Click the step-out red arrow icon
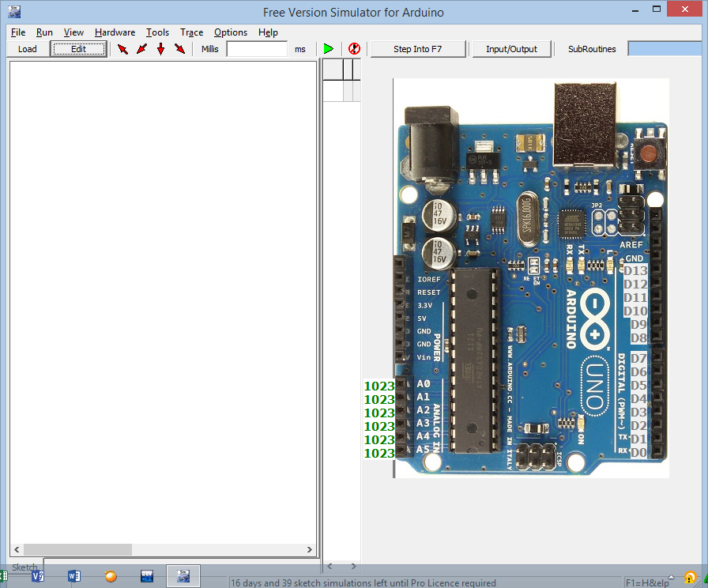Screen dimensions: 708x588 point(179,48)
